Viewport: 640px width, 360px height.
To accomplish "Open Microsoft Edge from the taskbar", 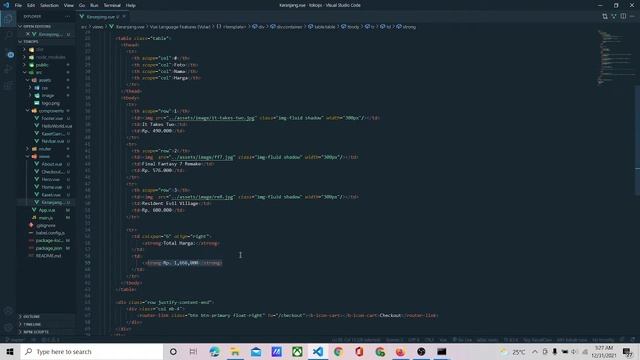I will pos(214,351).
